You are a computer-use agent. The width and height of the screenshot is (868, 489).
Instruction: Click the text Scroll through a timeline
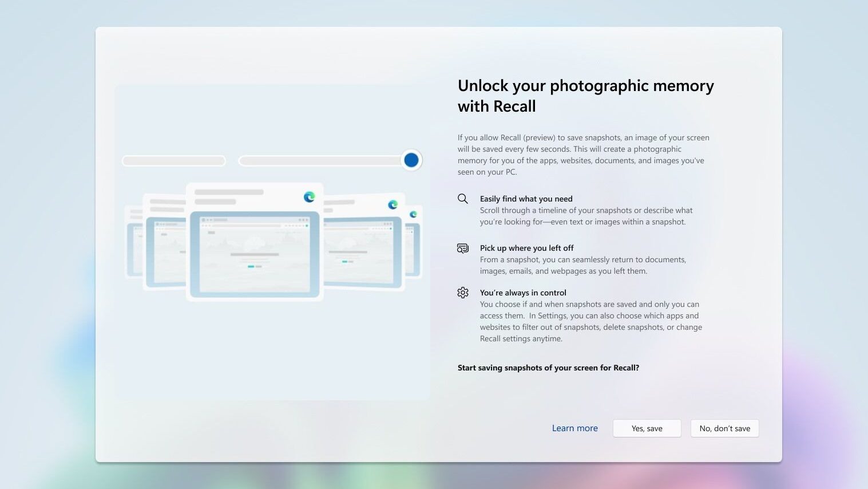[x=586, y=216]
